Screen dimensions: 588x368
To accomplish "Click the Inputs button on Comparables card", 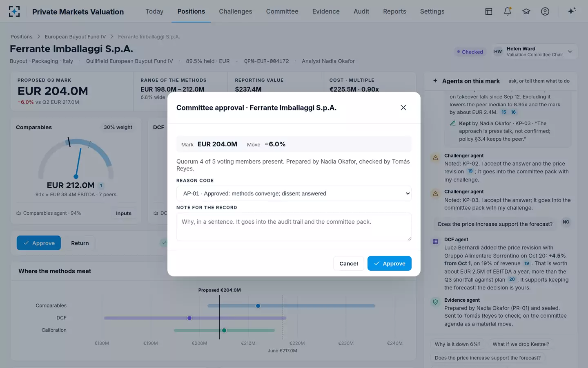I will tap(124, 213).
